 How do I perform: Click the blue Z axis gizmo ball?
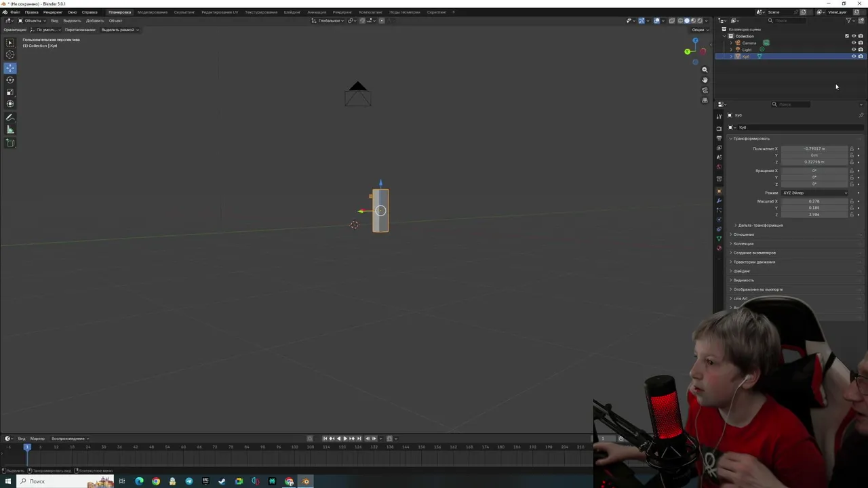tap(695, 41)
